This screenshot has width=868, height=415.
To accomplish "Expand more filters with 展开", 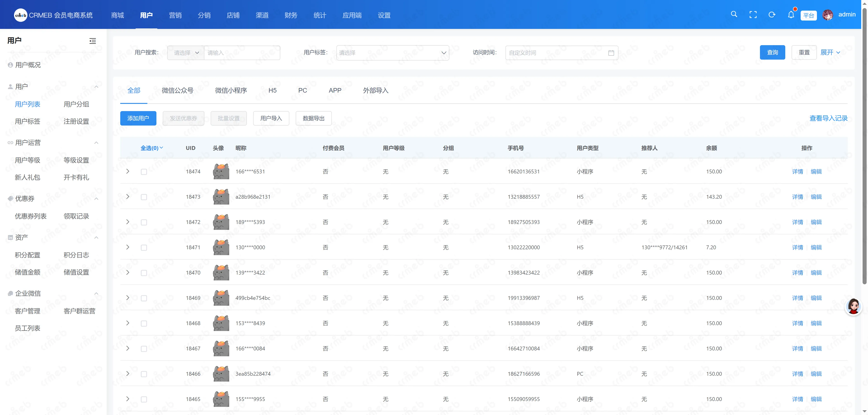I will 830,53.
